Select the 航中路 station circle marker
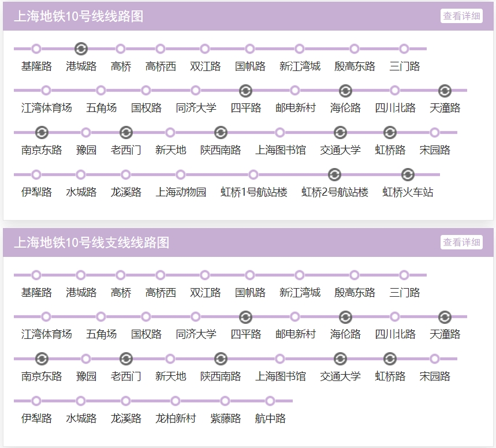Image resolution: width=496 pixels, height=448 pixels. pos(270,401)
